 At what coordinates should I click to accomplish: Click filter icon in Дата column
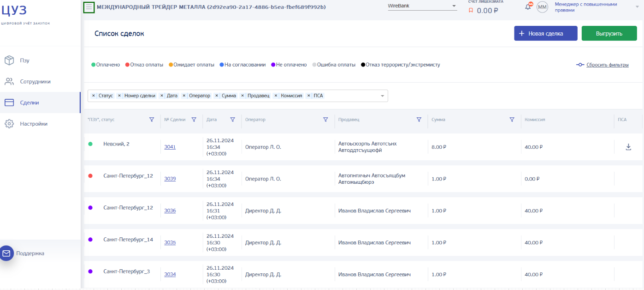(x=232, y=120)
